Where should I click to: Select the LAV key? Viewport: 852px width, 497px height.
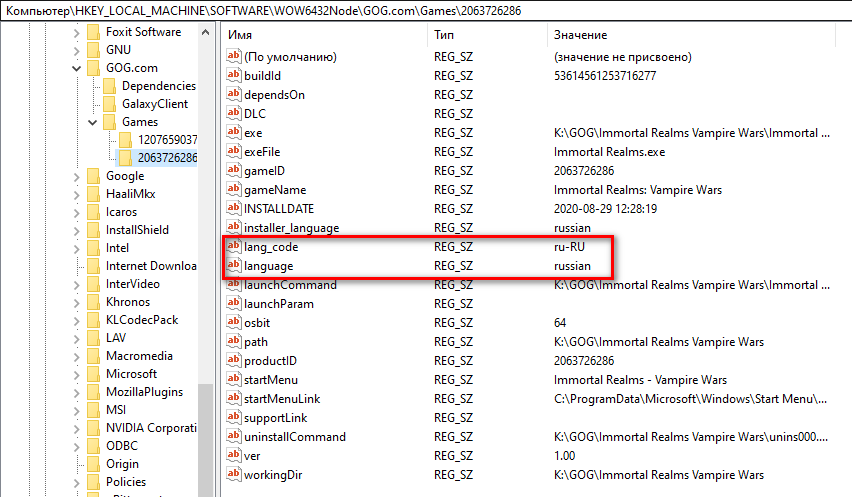point(116,337)
